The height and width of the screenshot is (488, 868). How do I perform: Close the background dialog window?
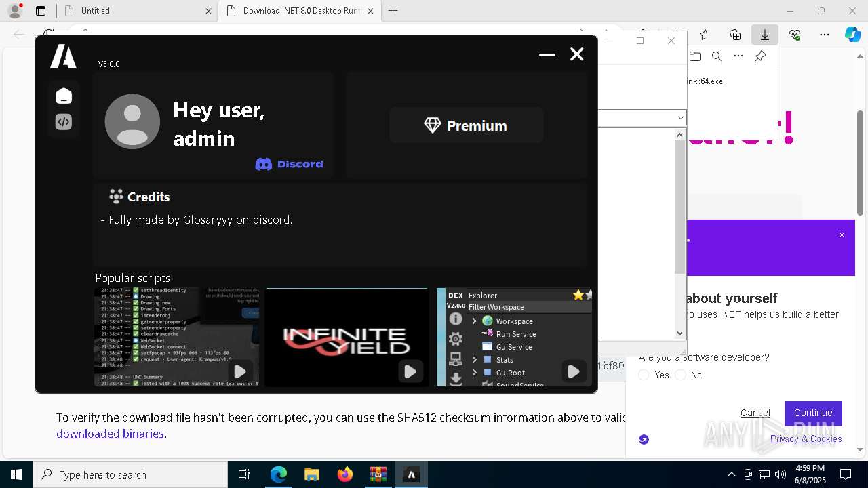(671, 41)
